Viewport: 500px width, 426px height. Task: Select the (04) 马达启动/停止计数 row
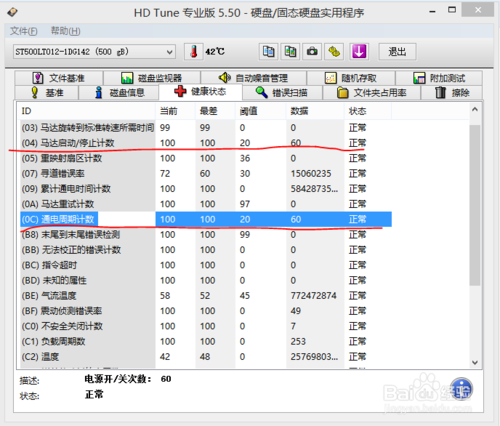pos(206,143)
